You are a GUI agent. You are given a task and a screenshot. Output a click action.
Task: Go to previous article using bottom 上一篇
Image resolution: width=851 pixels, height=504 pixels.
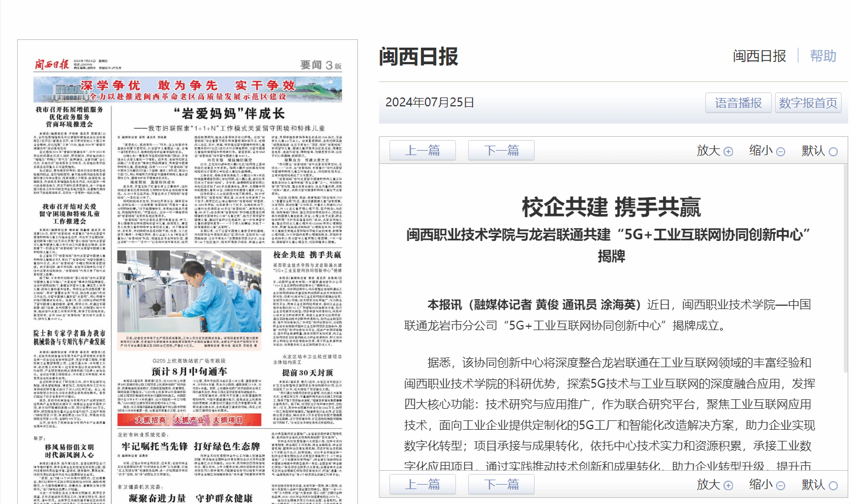(422, 485)
